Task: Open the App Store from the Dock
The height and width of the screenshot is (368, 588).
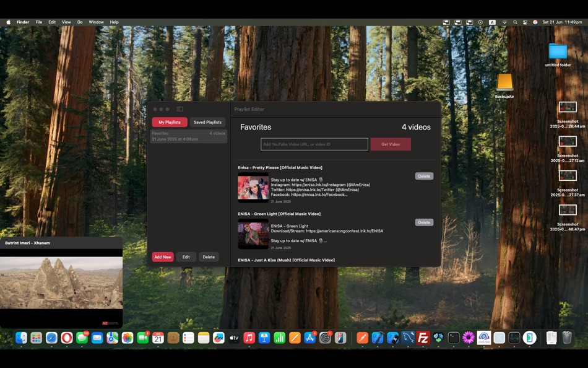Action: (309, 338)
